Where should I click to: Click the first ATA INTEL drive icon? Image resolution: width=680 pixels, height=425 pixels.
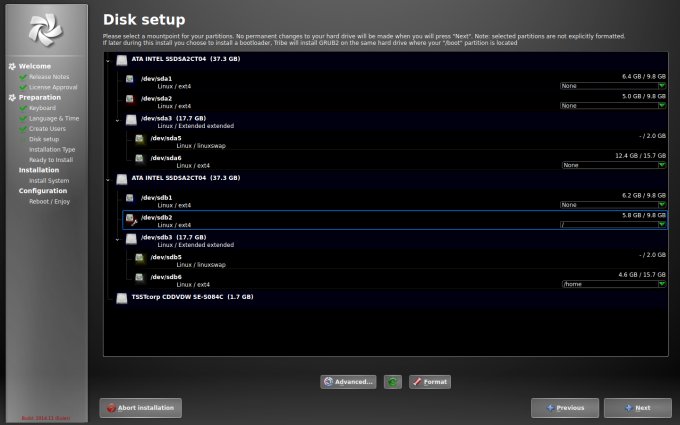coord(122,60)
